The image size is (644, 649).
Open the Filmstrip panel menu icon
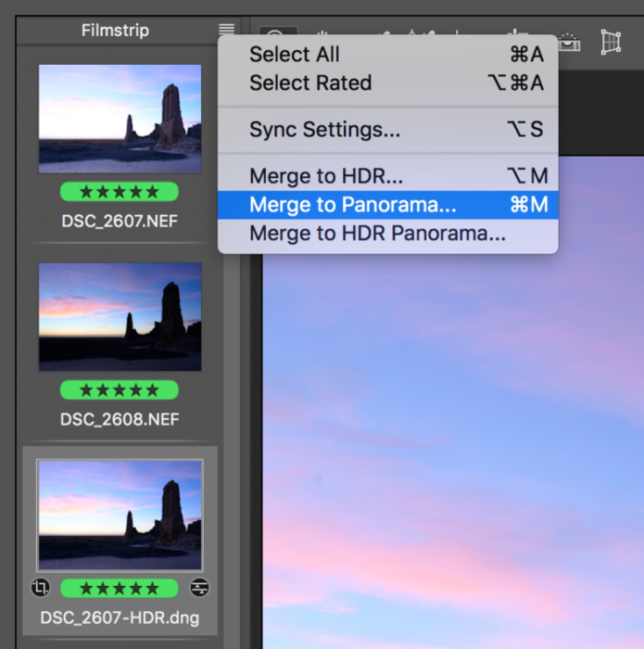point(226,29)
